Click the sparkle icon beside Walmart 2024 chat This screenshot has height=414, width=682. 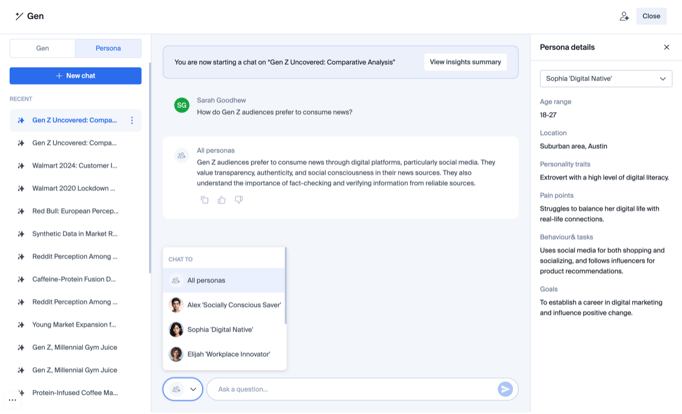click(20, 166)
